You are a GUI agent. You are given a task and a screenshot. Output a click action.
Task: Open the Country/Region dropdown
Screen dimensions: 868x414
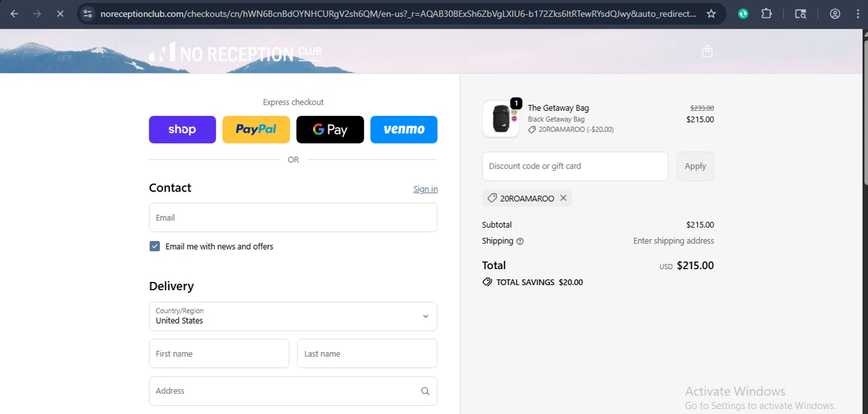(x=293, y=316)
